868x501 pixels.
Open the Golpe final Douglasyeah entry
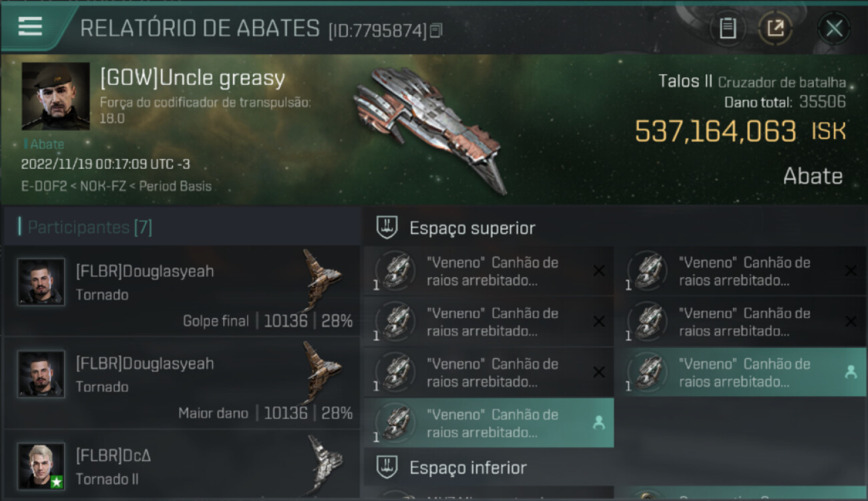(x=182, y=291)
